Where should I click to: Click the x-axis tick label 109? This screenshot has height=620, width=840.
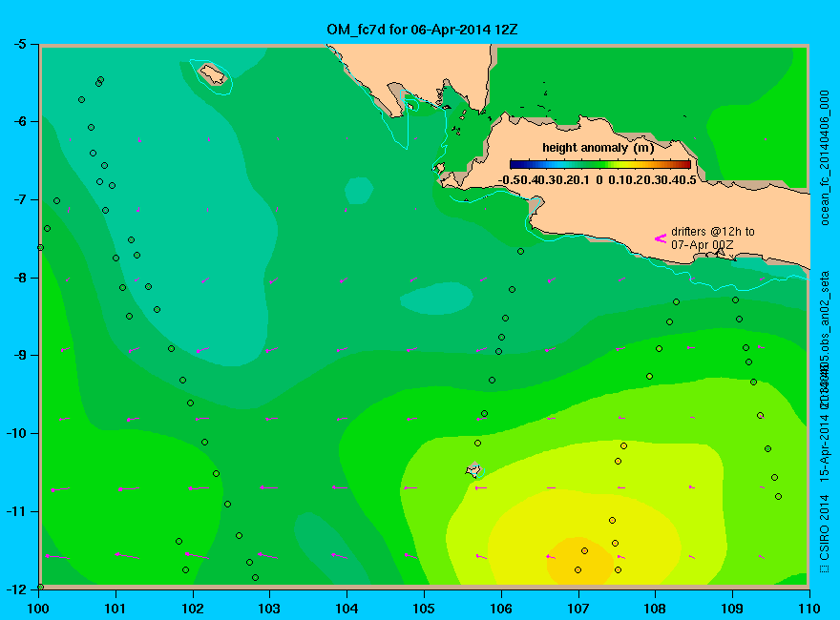(x=732, y=609)
